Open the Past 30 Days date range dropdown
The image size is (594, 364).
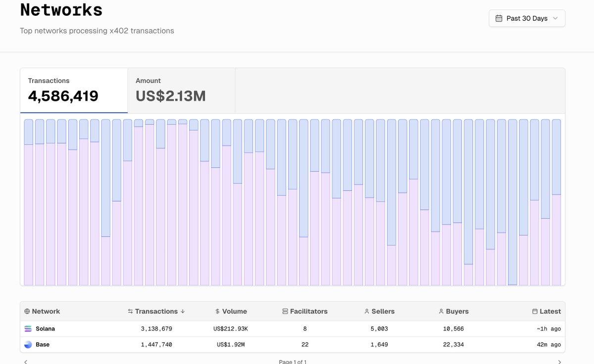527,18
